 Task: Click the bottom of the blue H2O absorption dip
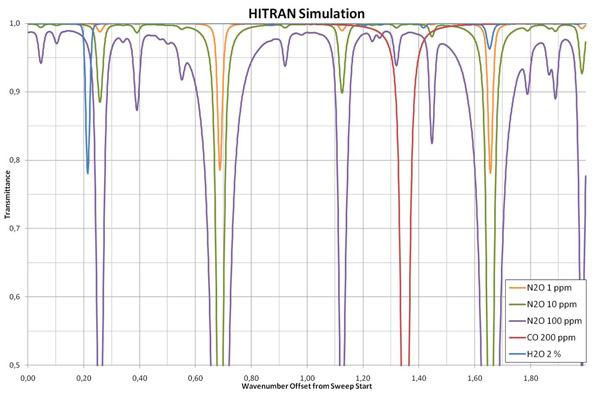coord(88,172)
